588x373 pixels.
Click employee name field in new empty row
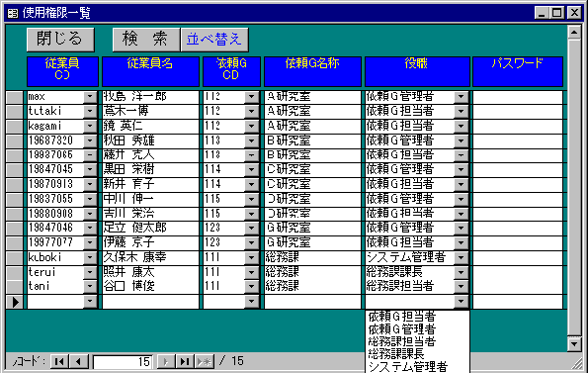click(150, 302)
